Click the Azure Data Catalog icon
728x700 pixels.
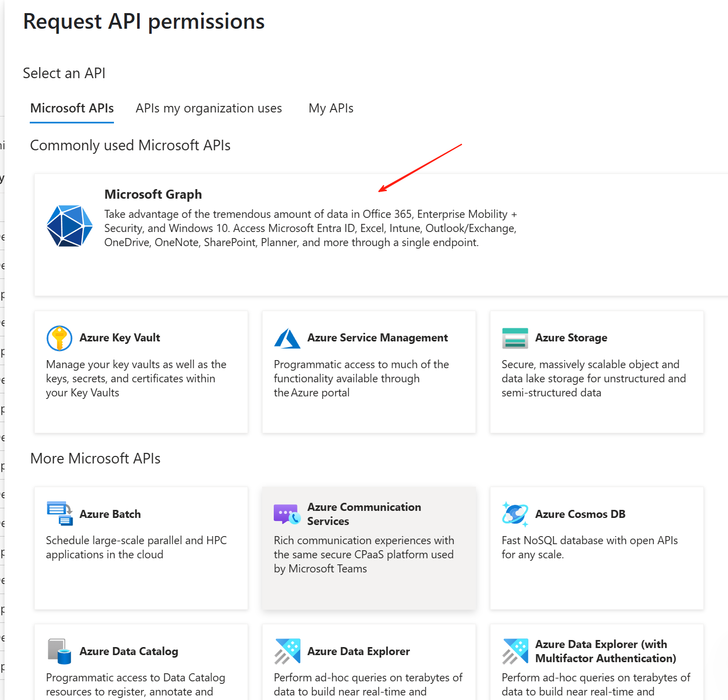pyautogui.click(x=59, y=651)
